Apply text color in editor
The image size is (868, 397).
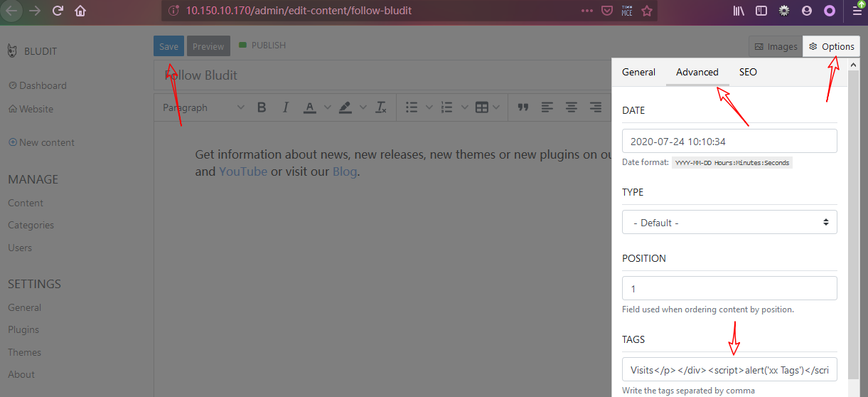coord(309,107)
